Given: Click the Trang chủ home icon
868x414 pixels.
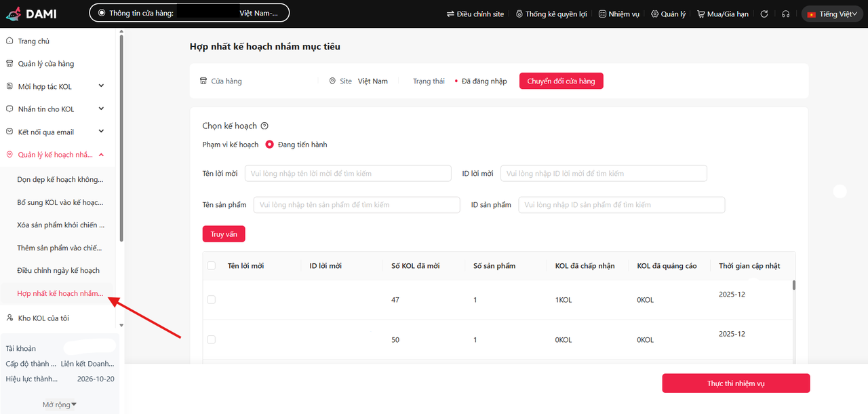Looking at the screenshot, I should [x=9, y=41].
